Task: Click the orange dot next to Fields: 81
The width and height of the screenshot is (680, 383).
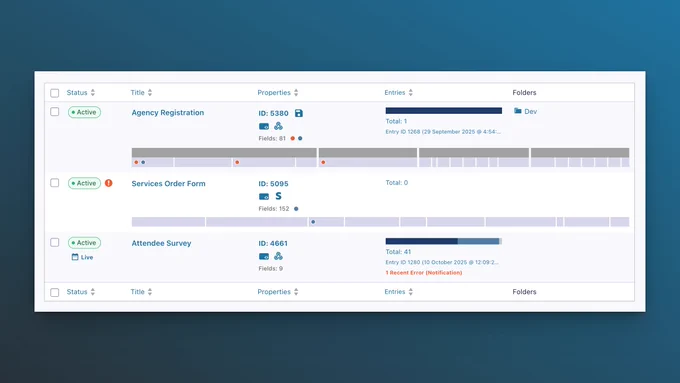Action: pyautogui.click(x=293, y=138)
